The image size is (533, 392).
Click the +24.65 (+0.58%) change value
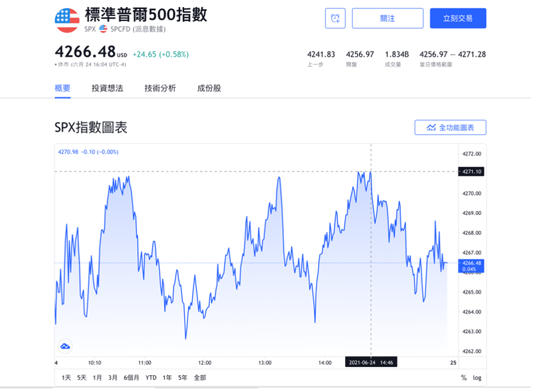coord(161,55)
